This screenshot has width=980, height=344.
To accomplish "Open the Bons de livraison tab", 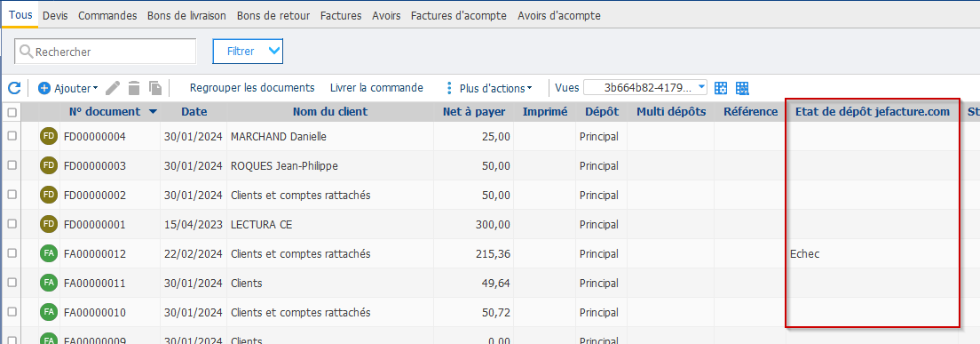I will pos(187,16).
